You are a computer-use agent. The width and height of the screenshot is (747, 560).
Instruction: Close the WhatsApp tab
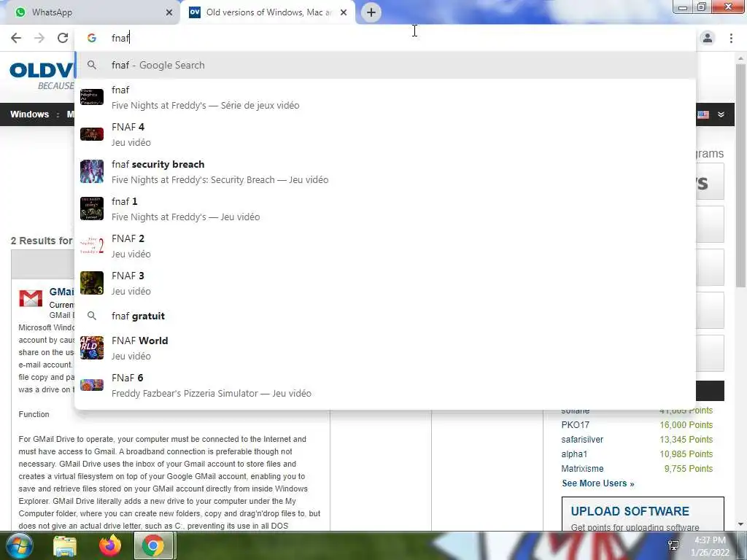[x=169, y=12]
